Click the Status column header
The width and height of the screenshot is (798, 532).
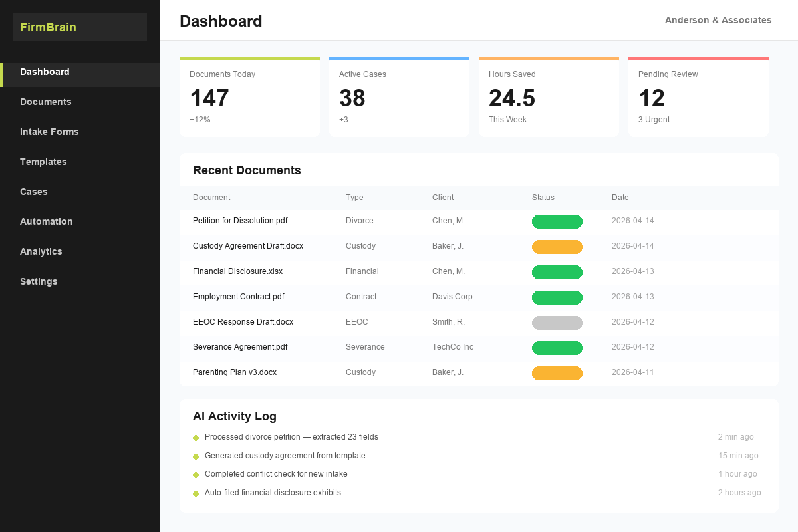pyautogui.click(x=543, y=198)
